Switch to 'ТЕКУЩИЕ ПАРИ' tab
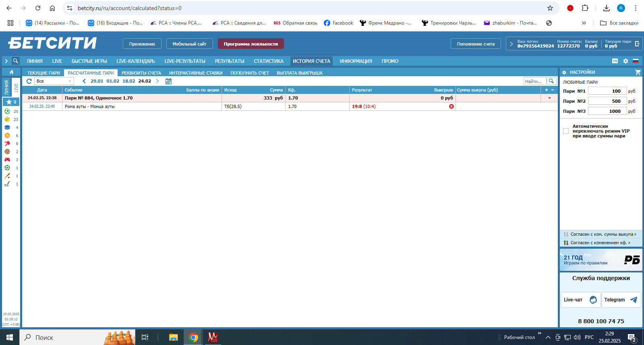The image size is (644, 345). 43,73
